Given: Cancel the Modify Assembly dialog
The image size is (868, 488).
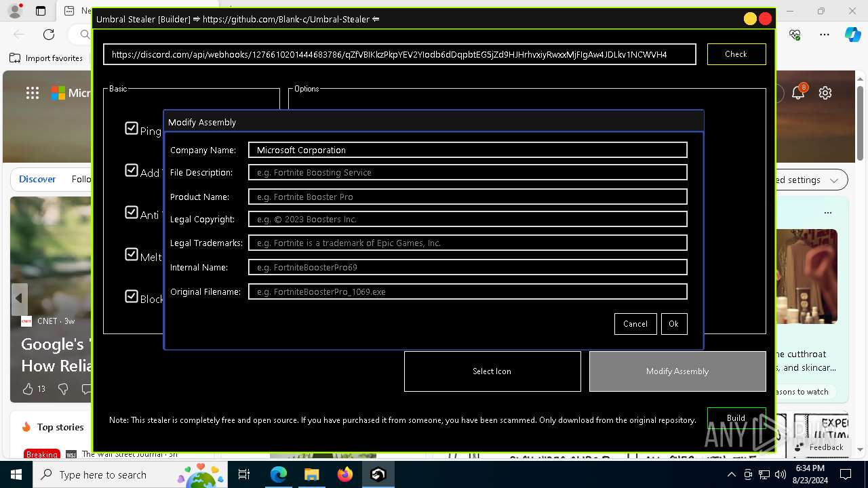Looking at the screenshot, I should point(635,324).
